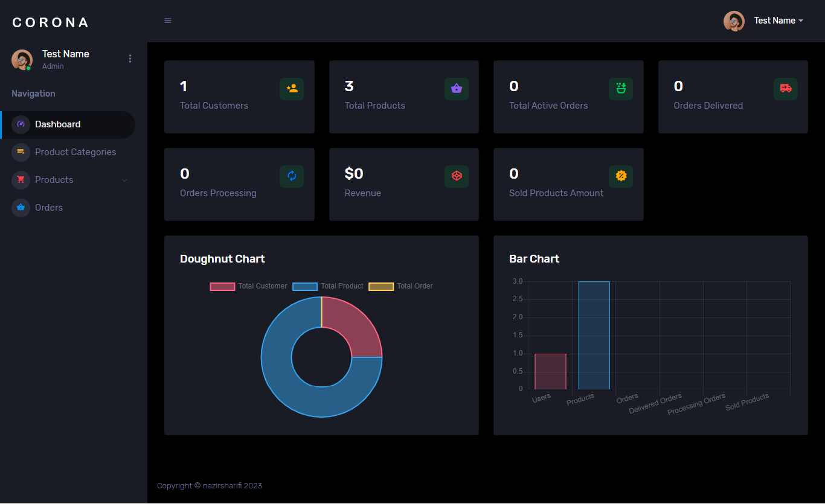
Task: Click the Total Customers user icon
Action: (x=292, y=89)
